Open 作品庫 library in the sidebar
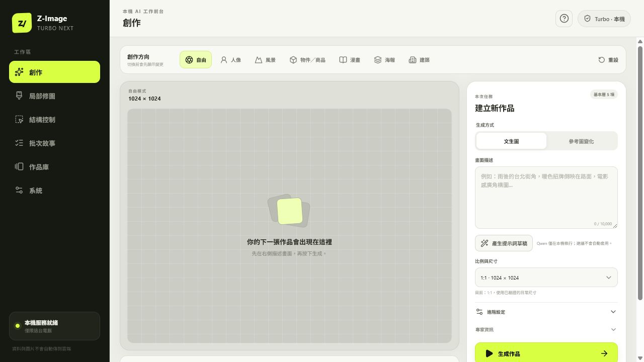Viewport: 644px width, 362px height. 54,166
